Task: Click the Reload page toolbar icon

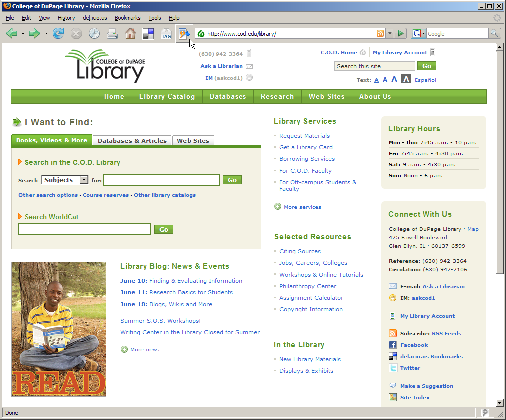Action: point(58,34)
